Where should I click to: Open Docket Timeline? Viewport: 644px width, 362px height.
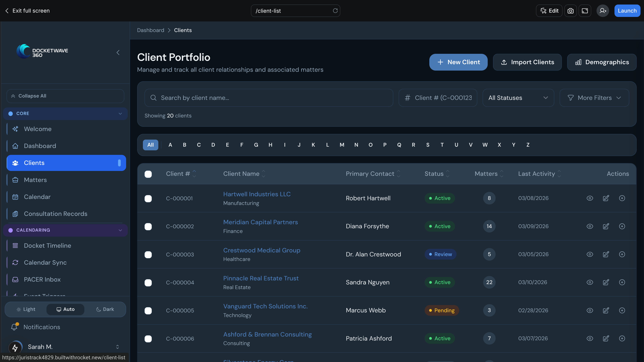click(66, 246)
